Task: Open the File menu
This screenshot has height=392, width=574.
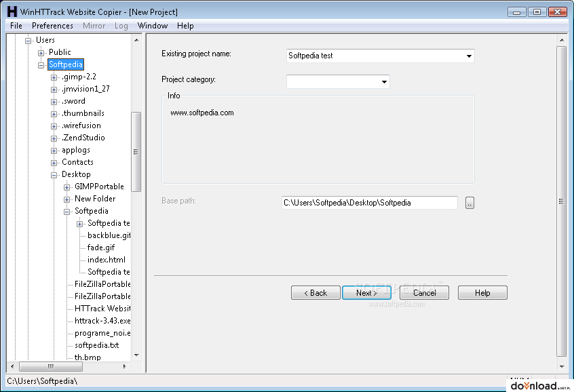Action: coord(16,26)
